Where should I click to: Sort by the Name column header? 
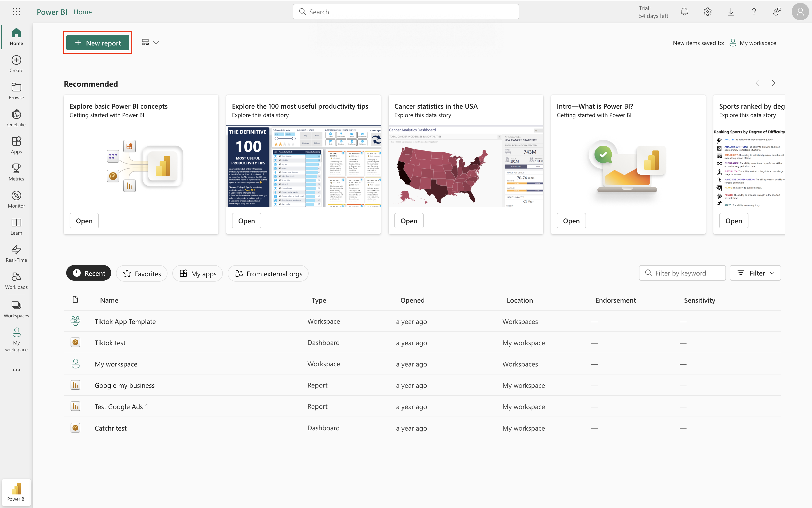pyautogui.click(x=109, y=300)
